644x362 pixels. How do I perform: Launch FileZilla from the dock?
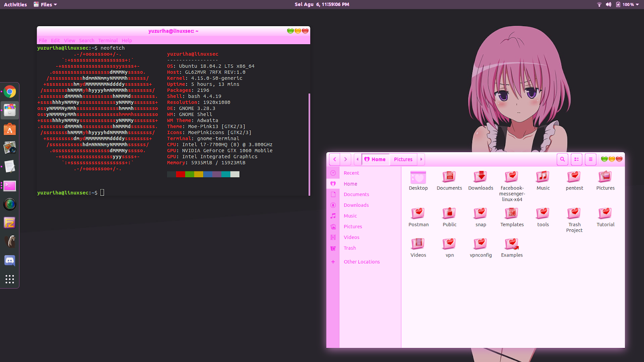coord(10,222)
